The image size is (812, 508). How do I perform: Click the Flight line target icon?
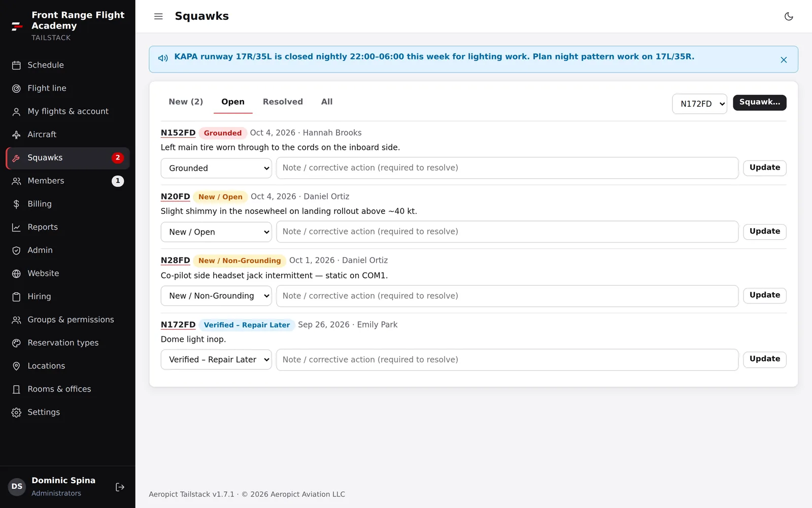[16, 88]
